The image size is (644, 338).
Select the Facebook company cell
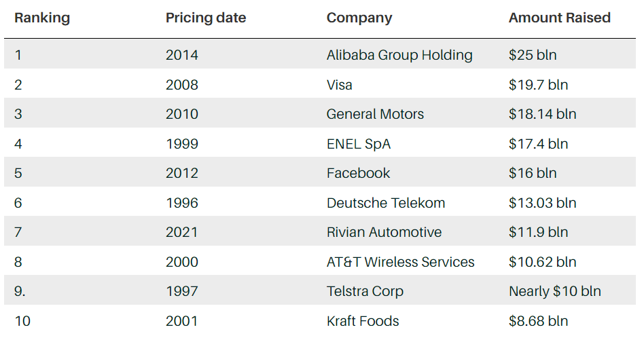(x=359, y=173)
